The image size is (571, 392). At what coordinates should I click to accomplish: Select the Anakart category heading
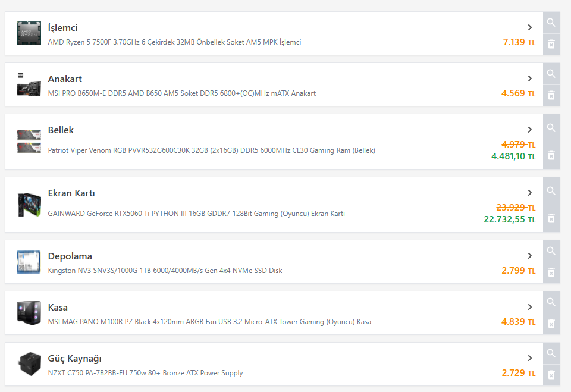[65, 79]
